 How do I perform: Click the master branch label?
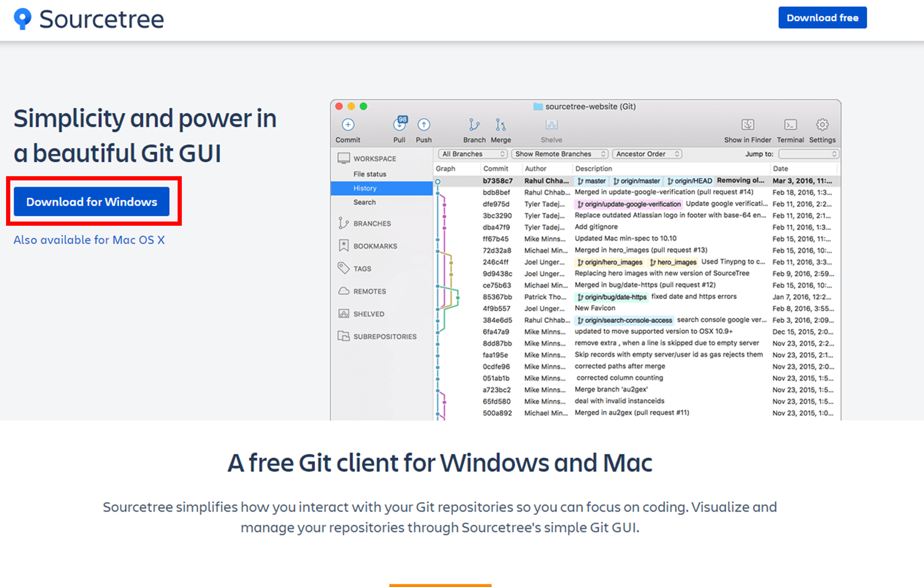pyautogui.click(x=591, y=181)
